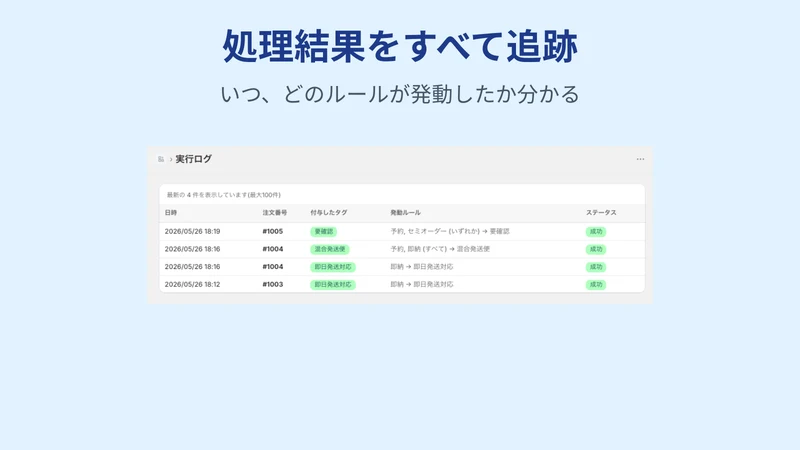Click the rule 予約, 即納 (すべて) → 混合発送便
This screenshot has height=450, width=800.
(440, 249)
